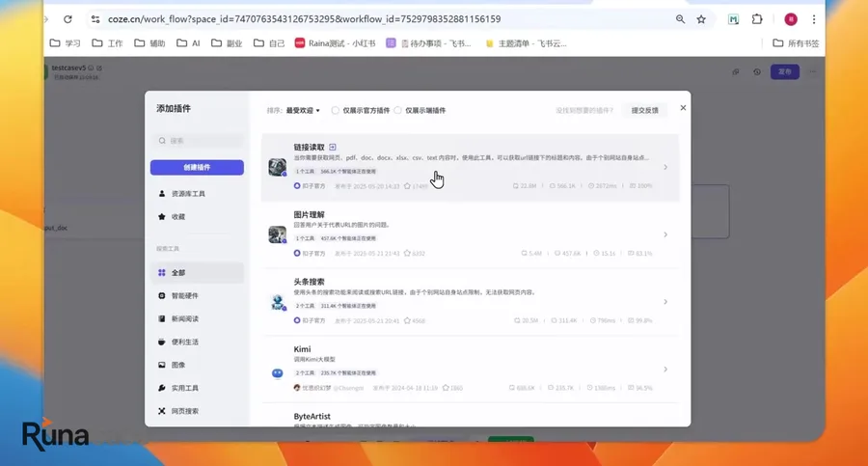Open the 工作 bookmark folder
This screenshot has height=466, width=868.
click(x=107, y=43)
